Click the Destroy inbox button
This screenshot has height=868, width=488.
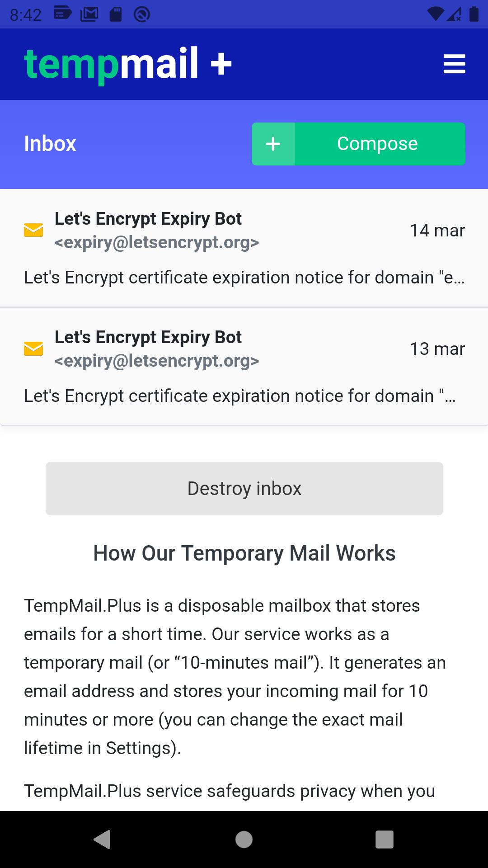tap(244, 489)
